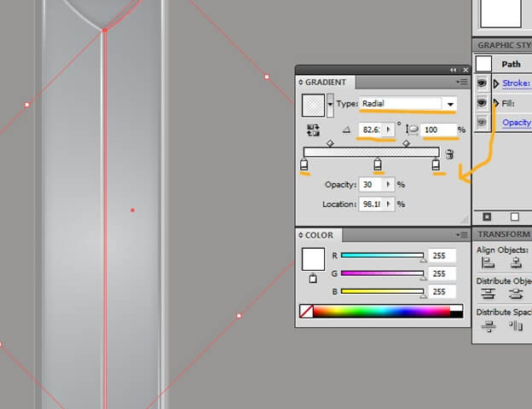Click the None color swatch
The width and height of the screenshot is (532, 409).
pos(307,312)
